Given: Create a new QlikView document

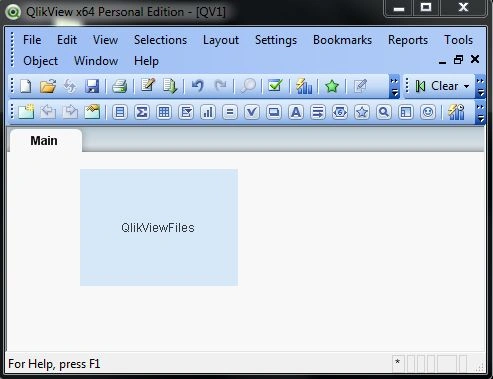Looking at the screenshot, I should pyautogui.click(x=25, y=86).
